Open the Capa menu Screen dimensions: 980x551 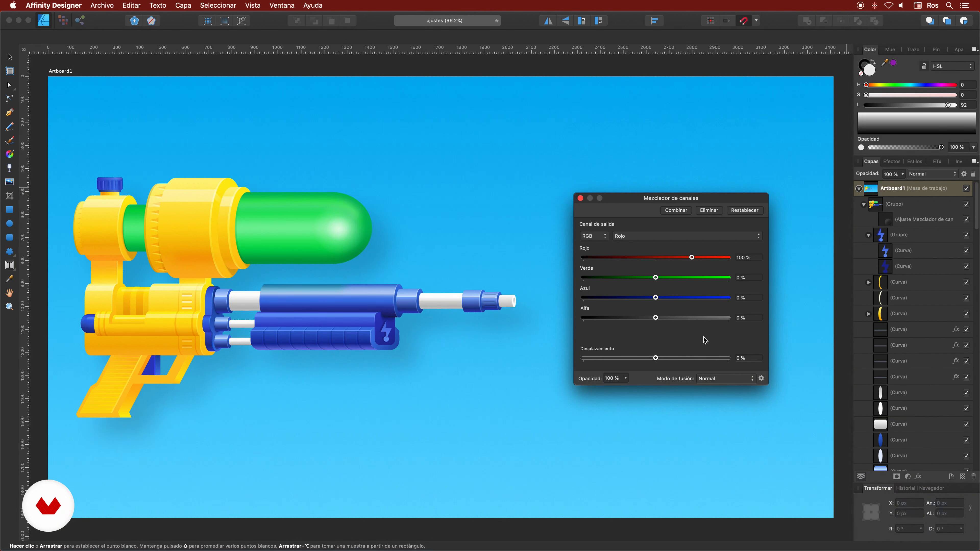click(x=183, y=5)
